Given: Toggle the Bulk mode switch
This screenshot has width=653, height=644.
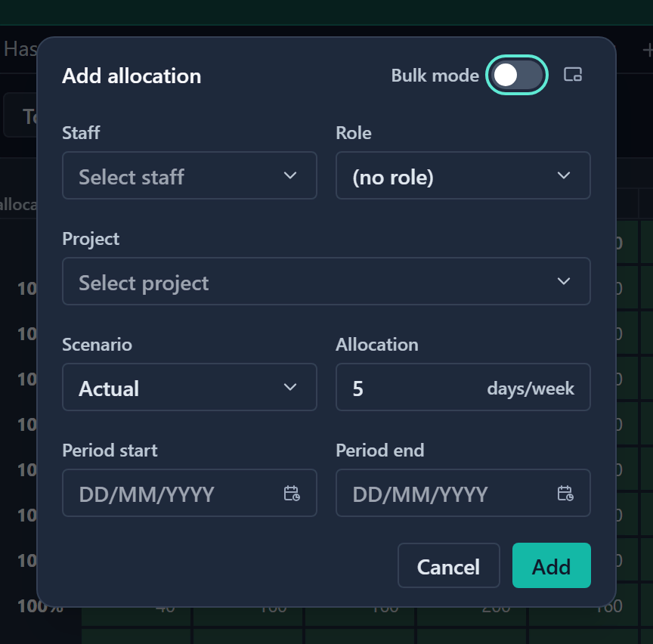Looking at the screenshot, I should tap(517, 76).
